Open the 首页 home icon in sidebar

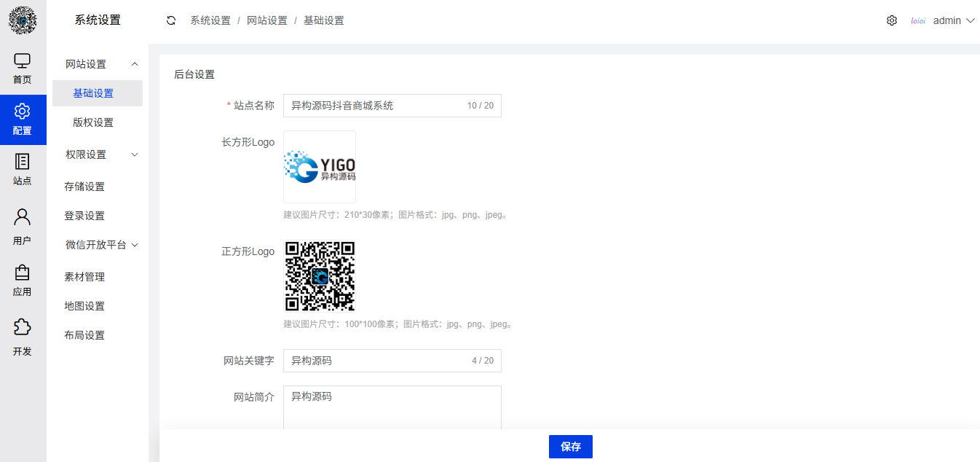[22, 68]
